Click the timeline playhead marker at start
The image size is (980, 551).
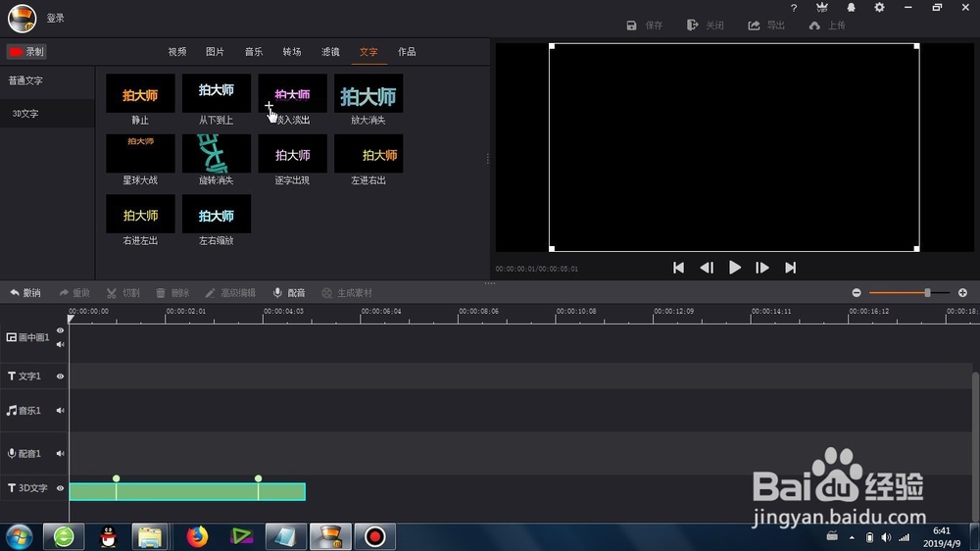coord(71,319)
